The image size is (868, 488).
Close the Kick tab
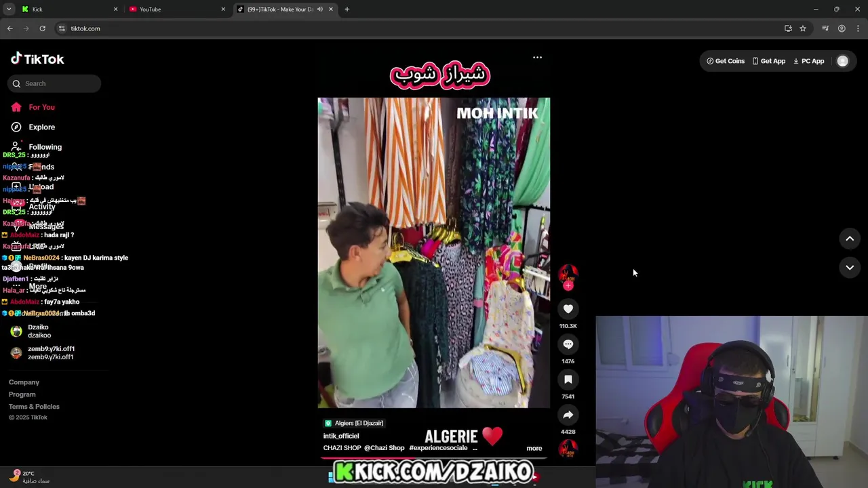point(115,9)
